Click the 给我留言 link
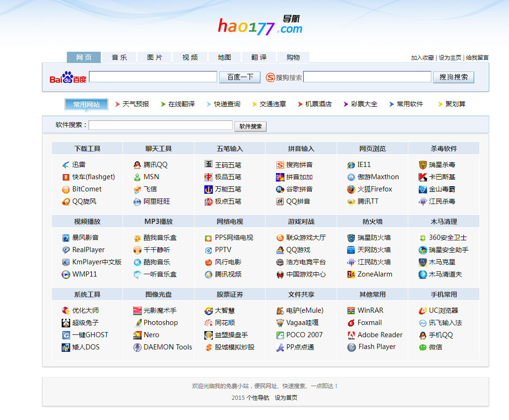 477,58
